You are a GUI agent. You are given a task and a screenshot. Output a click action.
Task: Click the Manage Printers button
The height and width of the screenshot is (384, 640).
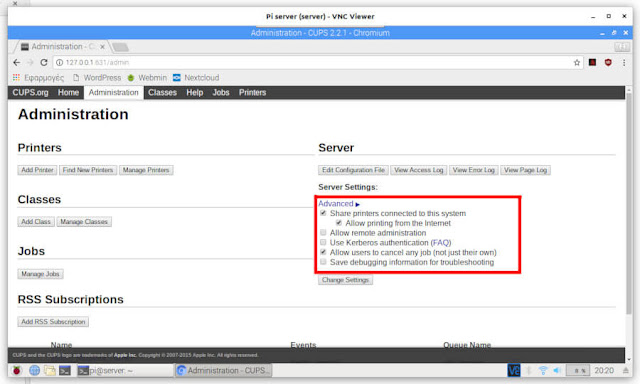coord(146,170)
